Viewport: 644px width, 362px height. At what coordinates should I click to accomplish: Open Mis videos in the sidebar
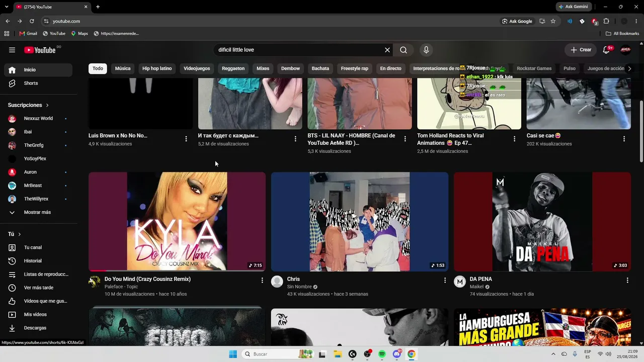coord(38,315)
